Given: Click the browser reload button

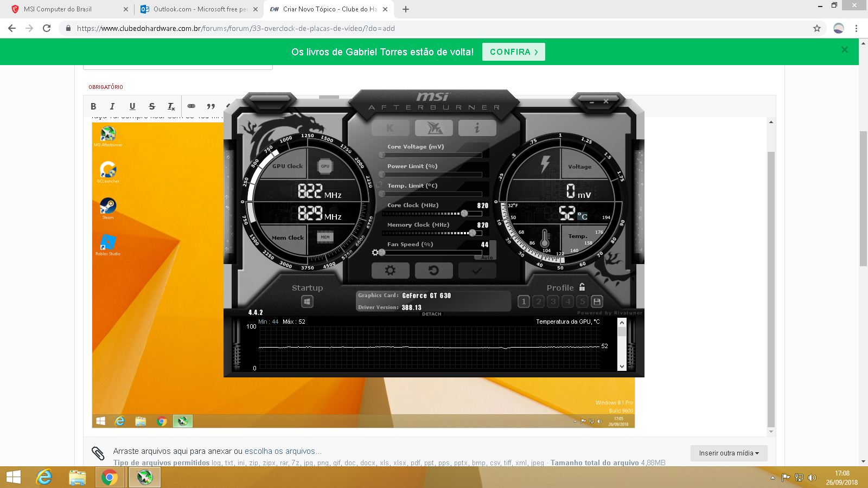Looking at the screenshot, I should coord(47,28).
